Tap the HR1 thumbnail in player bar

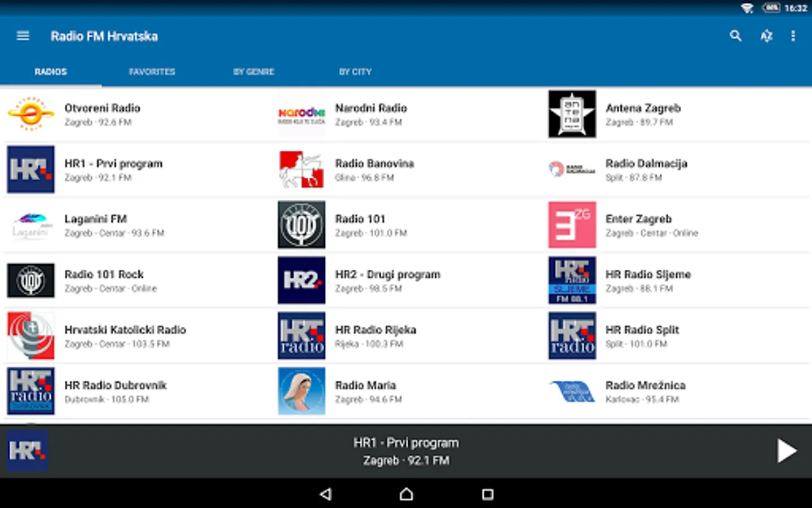pyautogui.click(x=28, y=451)
